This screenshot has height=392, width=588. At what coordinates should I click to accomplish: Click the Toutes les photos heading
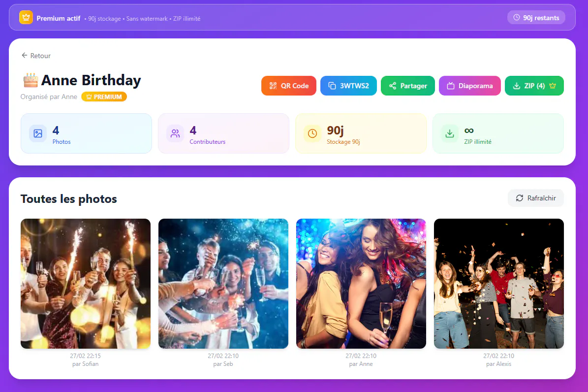click(68, 198)
